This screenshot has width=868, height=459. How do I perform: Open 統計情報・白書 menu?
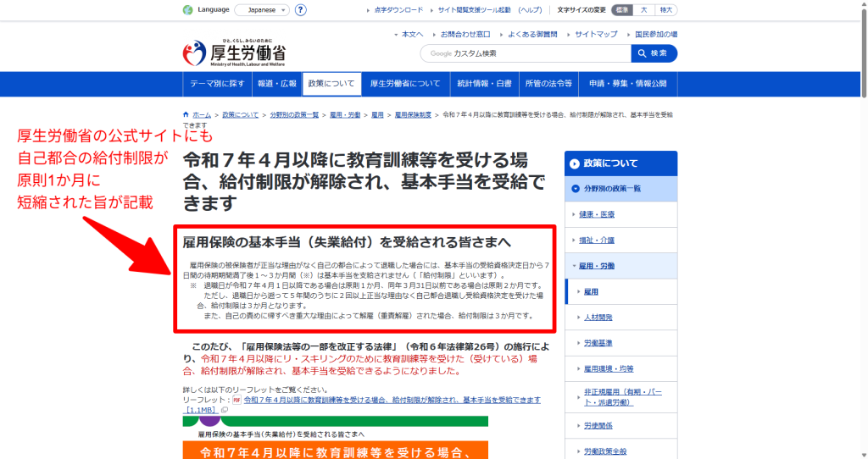[x=484, y=84]
